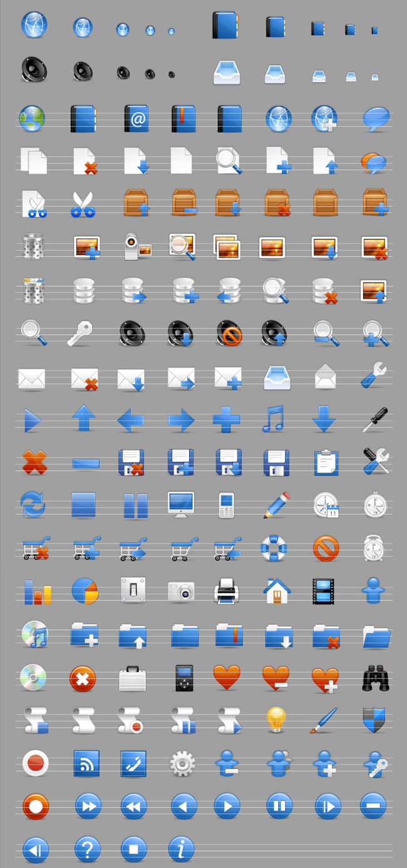The width and height of the screenshot is (407, 868).
Task: Click the plain orange heart icon
Action: coord(227,677)
